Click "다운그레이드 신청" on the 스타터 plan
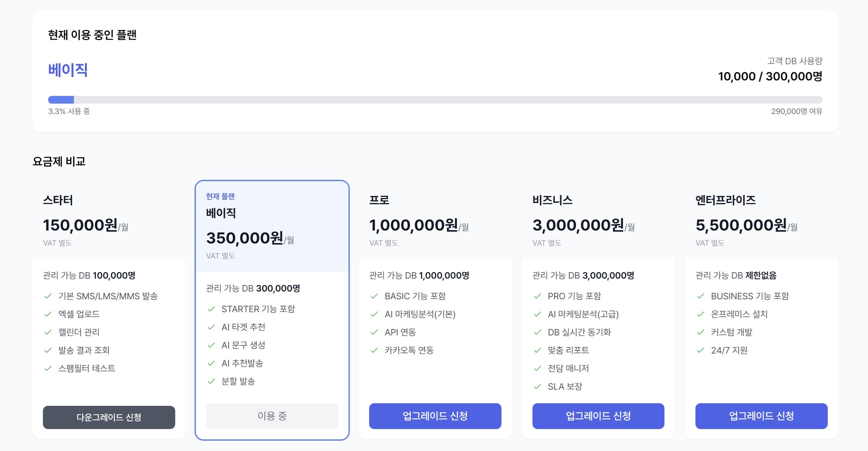Image resolution: width=868 pixels, height=451 pixels. point(109,417)
